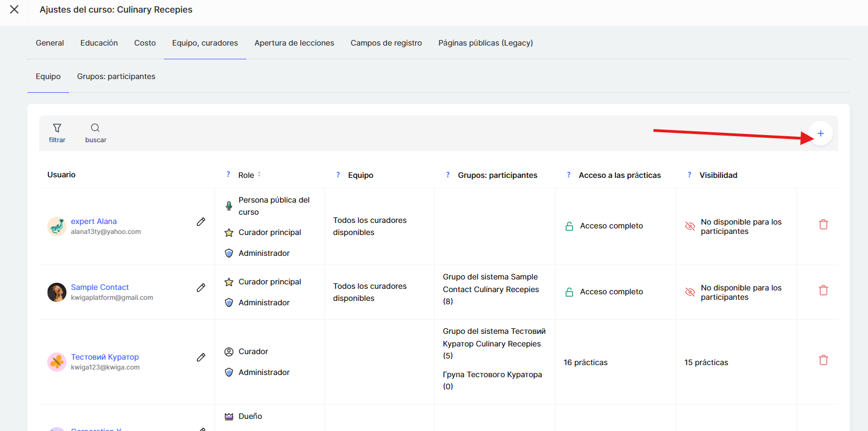Switch to the General tab
Viewport: 868px width, 431px height.
[x=50, y=43]
